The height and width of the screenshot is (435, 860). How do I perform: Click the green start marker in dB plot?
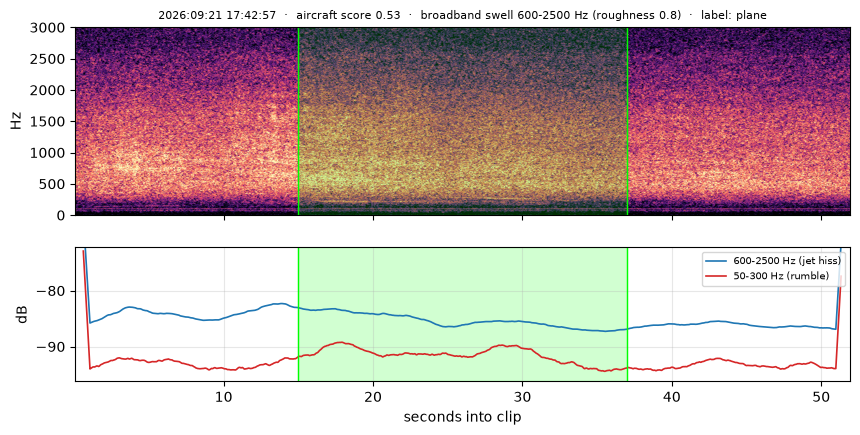pos(298,314)
